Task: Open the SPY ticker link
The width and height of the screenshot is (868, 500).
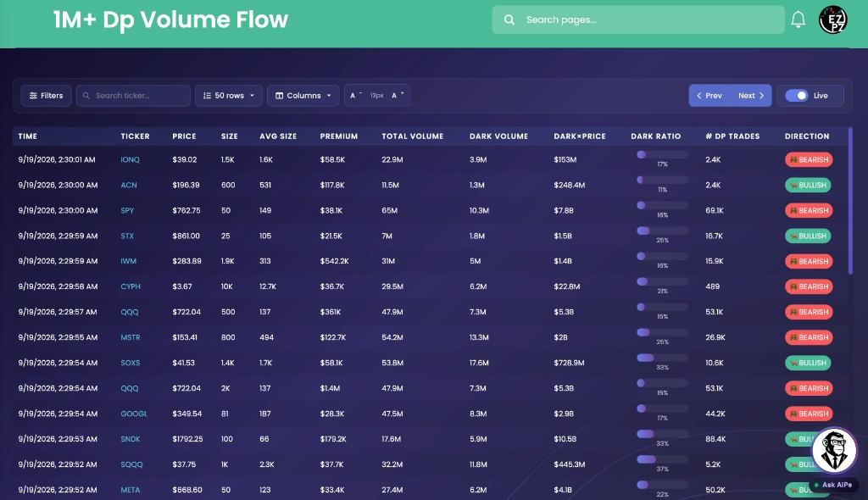Action: tap(127, 210)
